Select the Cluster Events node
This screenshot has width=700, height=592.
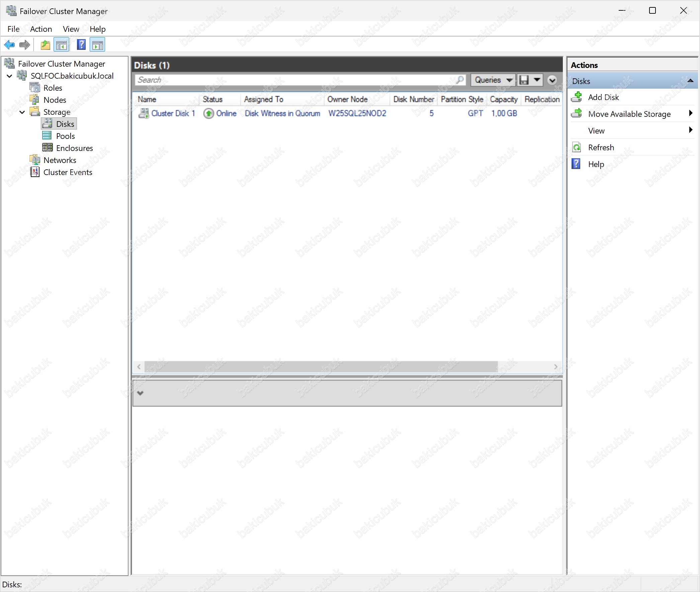pyautogui.click(x=68, y=172)
